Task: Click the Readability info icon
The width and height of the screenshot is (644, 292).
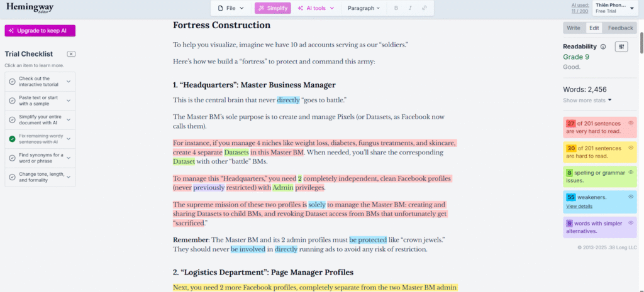Action: 603,46
